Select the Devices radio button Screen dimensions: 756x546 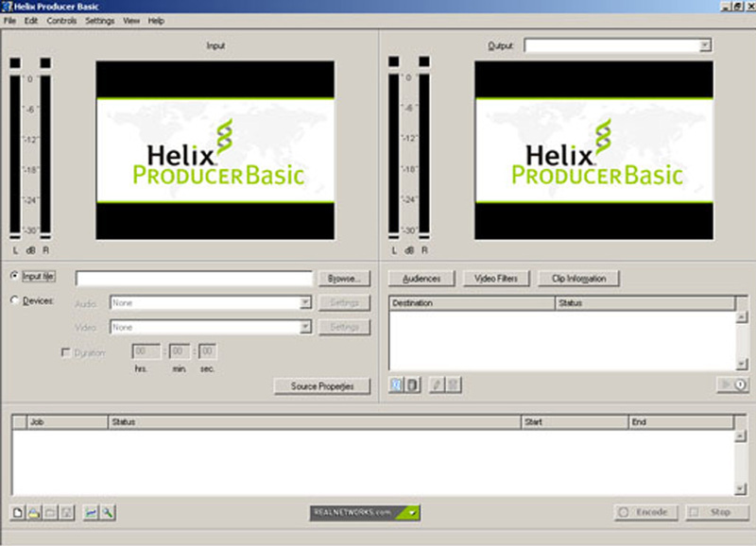coord(14,300)
